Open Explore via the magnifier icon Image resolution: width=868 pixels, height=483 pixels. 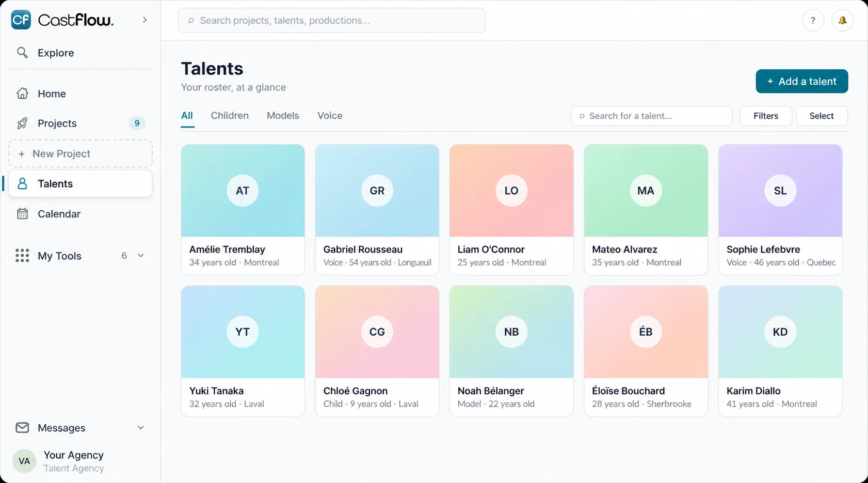pyautogui.click(x=22, y=53)
